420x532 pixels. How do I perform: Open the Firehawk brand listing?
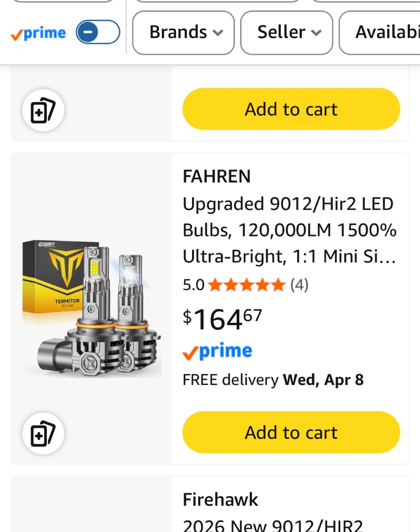click(x=221, y=499)
